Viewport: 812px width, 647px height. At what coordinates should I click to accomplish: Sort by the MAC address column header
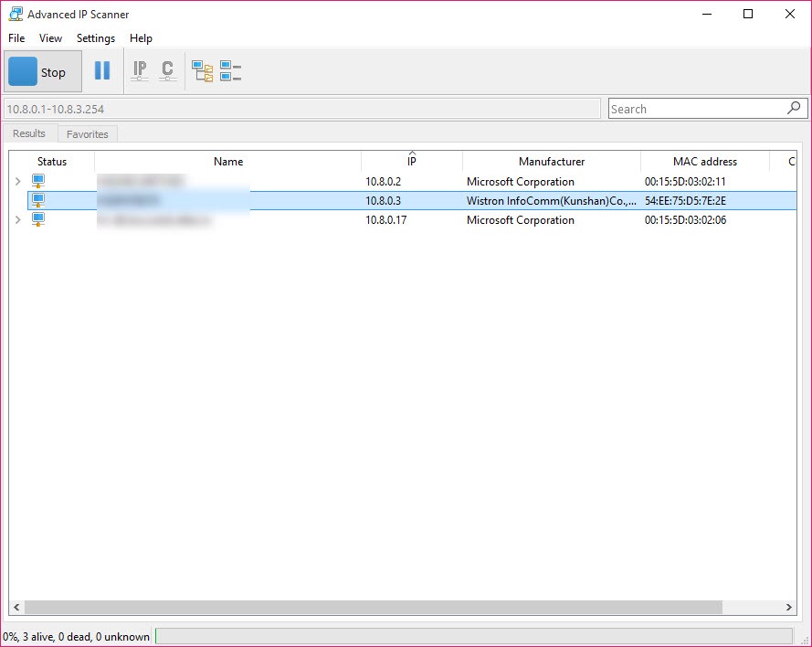pyautogui.click(x=705, y=162)
